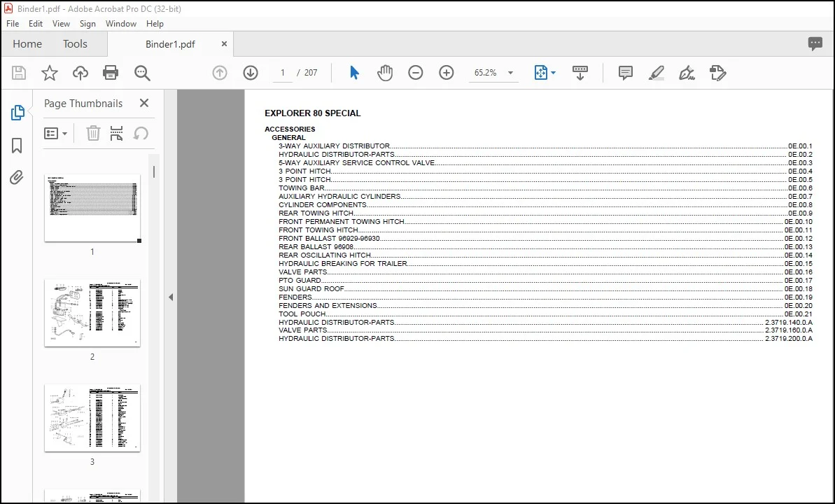Select the arrow Selection tool

(x=354, y=73)
